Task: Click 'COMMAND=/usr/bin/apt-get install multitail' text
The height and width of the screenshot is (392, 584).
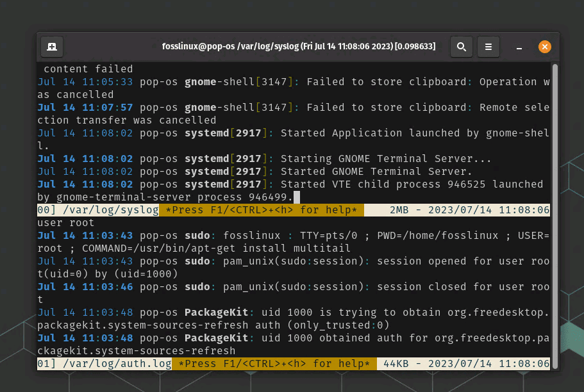Action: click(216, 249)
